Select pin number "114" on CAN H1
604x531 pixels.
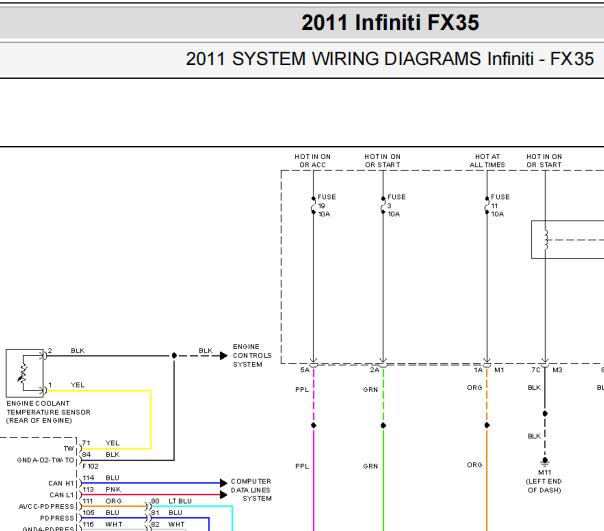click(88, 478)
